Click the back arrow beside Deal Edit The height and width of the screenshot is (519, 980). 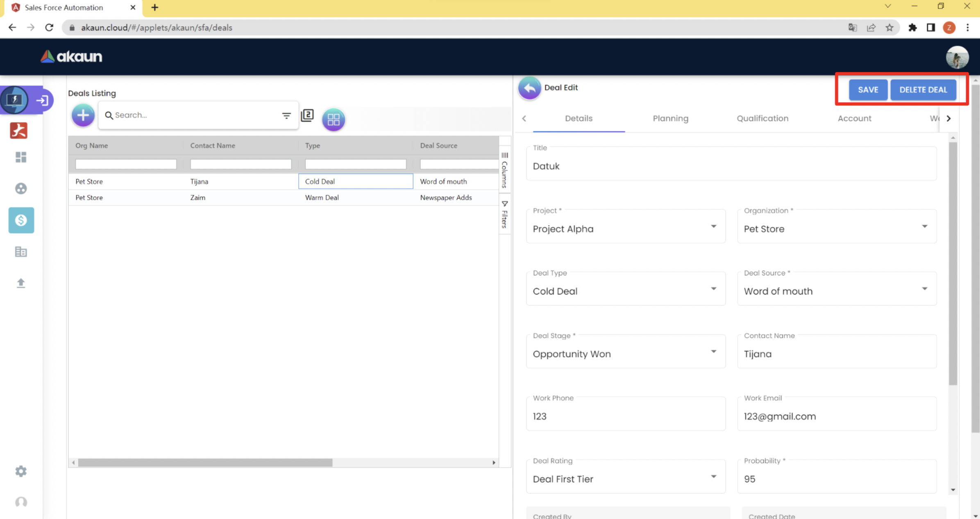click(529, 88)
